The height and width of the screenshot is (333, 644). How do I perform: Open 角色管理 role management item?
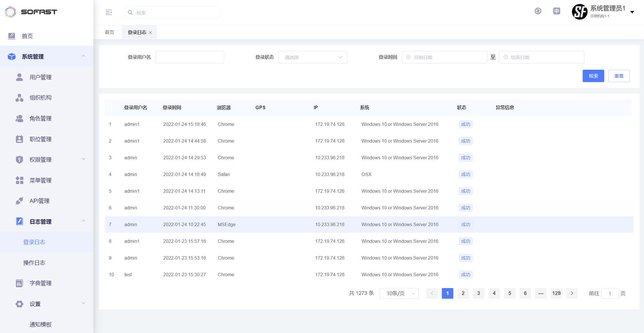click(x=40, y=118)
